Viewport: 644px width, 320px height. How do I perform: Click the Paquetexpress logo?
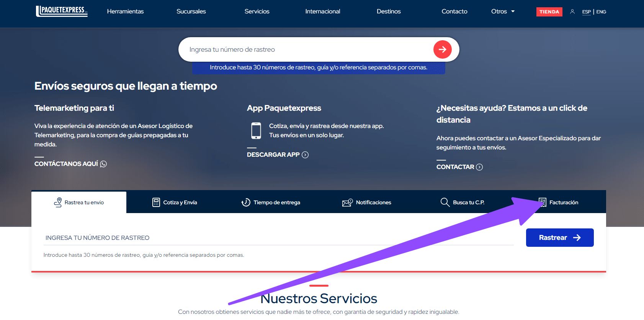(62, 11)
